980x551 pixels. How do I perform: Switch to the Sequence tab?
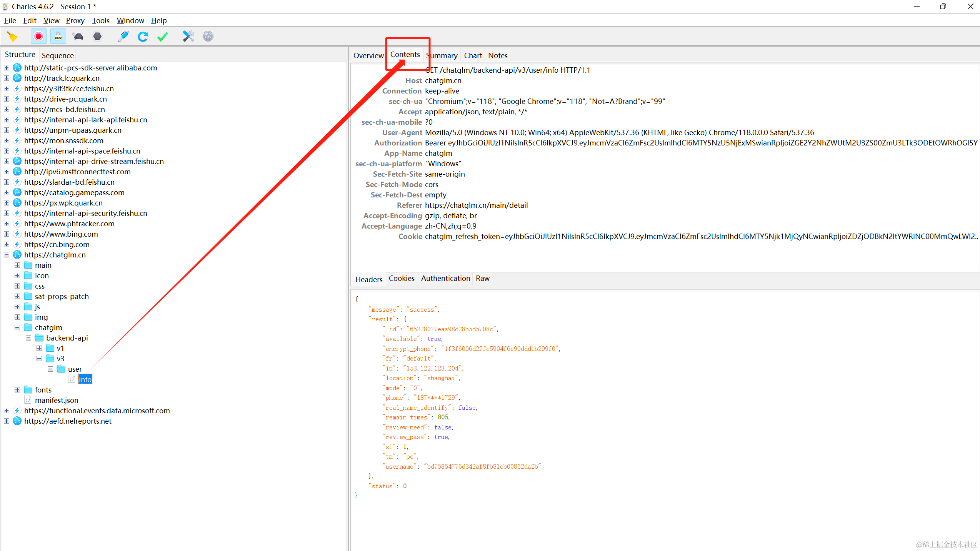point(58,55)
